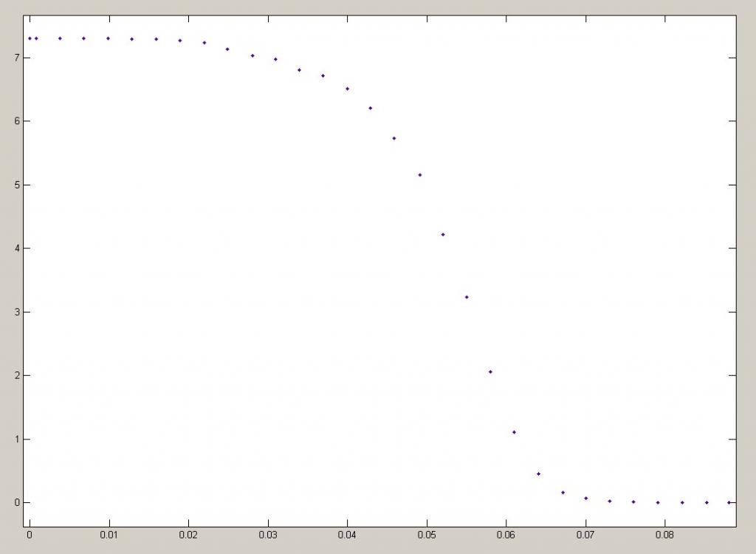Viewport: 756px width, 554px height.
Task: Click the y-axis tick label 6
Action: pyautogui.click(x=16, y=121)
